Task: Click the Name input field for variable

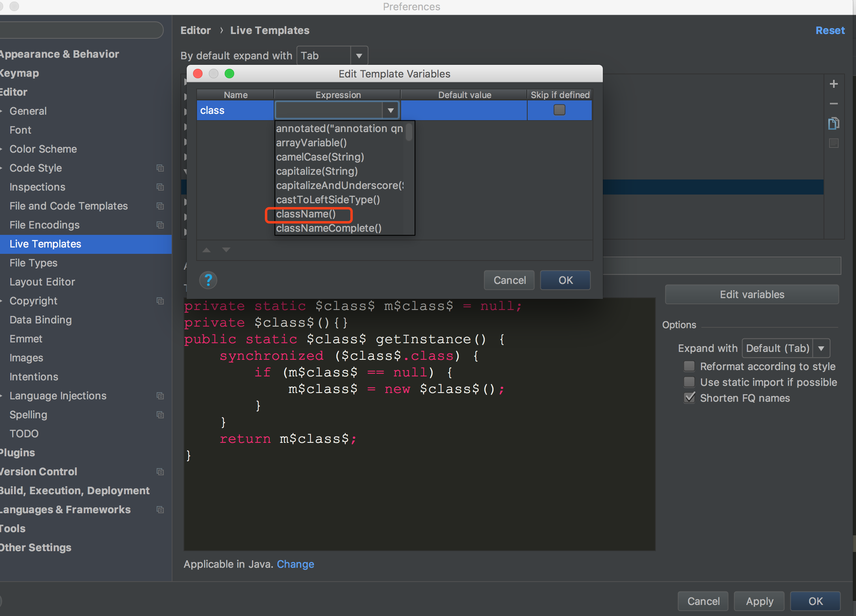Action: 235,110
